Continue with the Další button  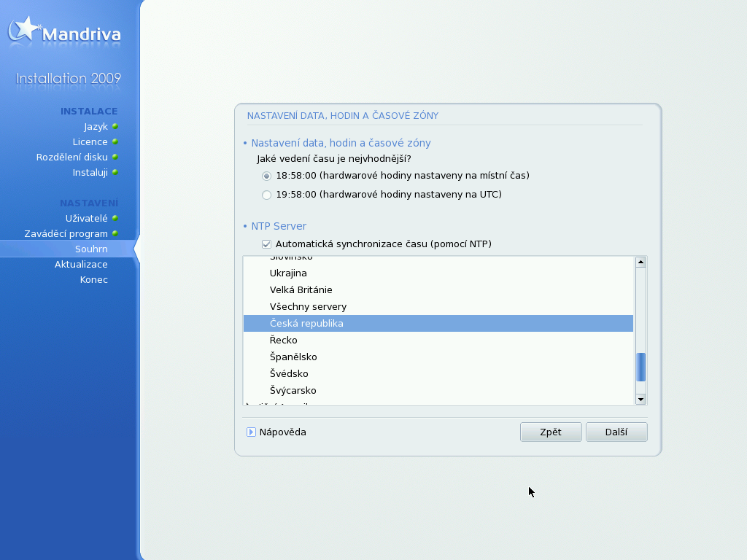pos(616,432)
